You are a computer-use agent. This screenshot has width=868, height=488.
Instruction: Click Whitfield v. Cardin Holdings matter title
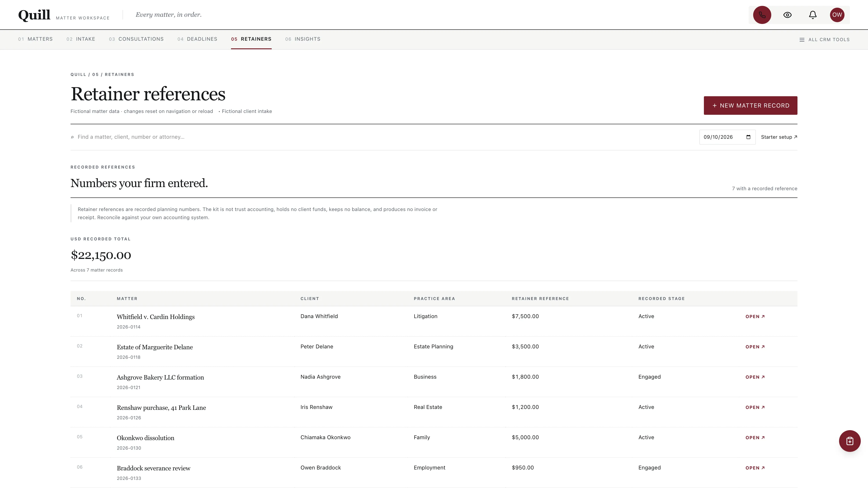click(x=156, y=317)
